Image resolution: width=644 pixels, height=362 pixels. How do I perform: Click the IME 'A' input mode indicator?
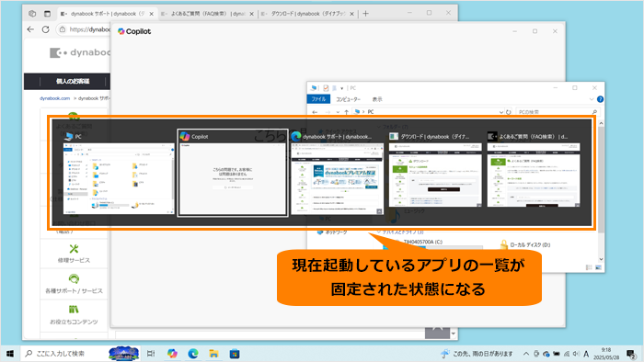coord(586,354)
